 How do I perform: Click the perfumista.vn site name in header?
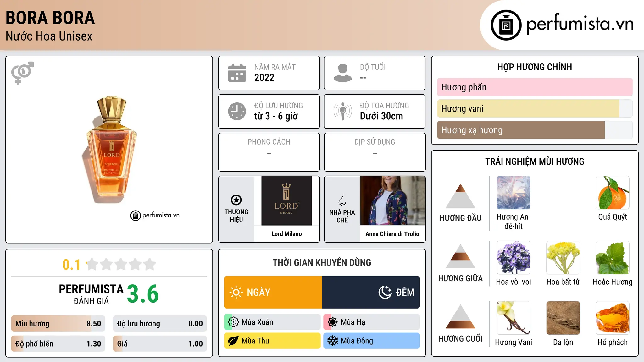click(580, 24)
